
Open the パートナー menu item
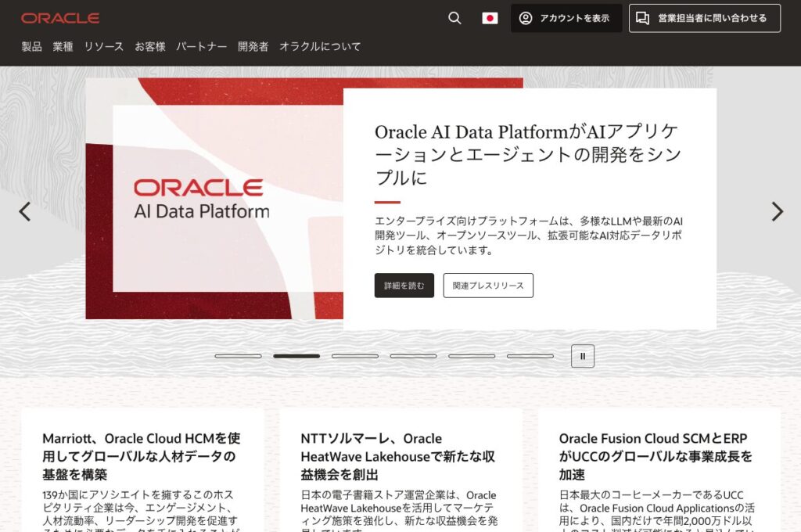click(201, 47)
